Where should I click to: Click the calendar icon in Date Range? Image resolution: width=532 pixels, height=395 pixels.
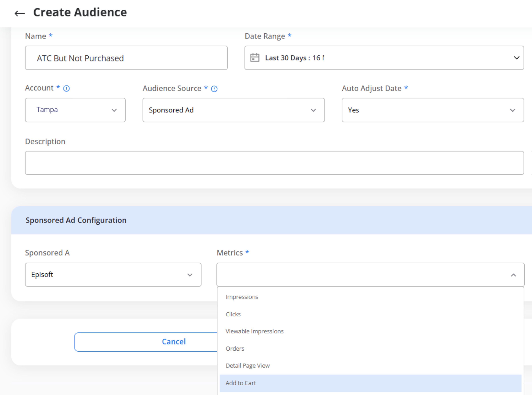(254, 58)
